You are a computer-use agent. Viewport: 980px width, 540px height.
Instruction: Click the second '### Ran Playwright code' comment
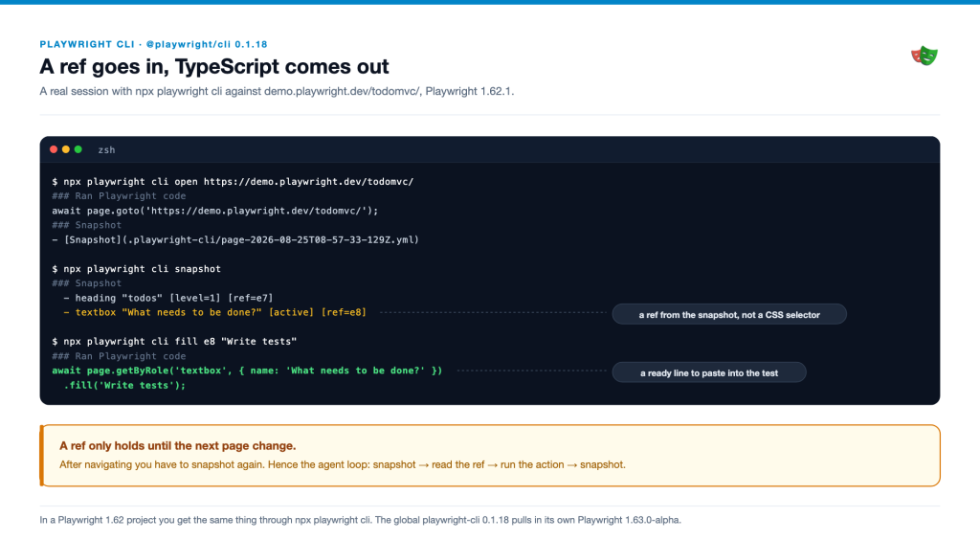(119, 356)
